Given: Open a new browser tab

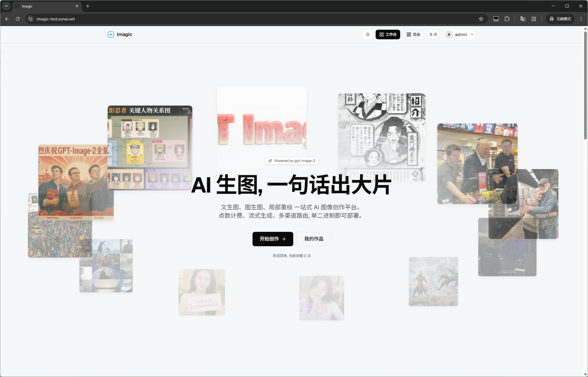Looking at the screenshot, I should (x=88, y=6).
